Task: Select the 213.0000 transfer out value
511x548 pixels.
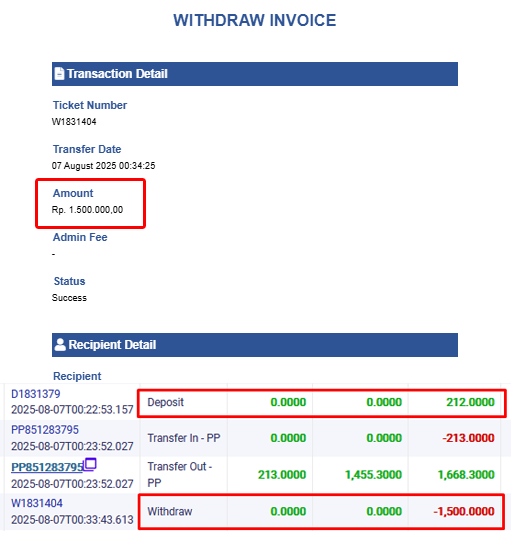Action: pyautogui.click(x=282, y=475)
